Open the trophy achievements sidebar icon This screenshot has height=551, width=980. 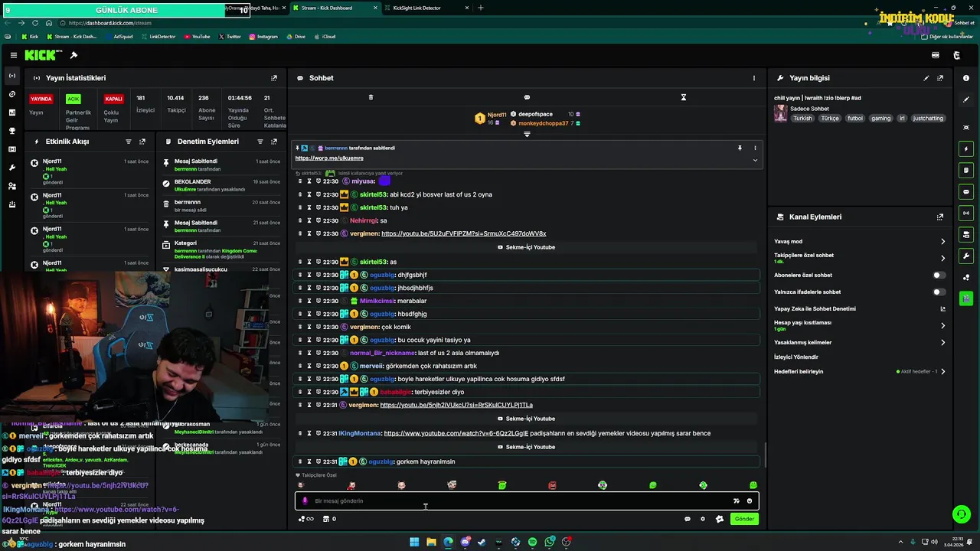click(12, 131)
